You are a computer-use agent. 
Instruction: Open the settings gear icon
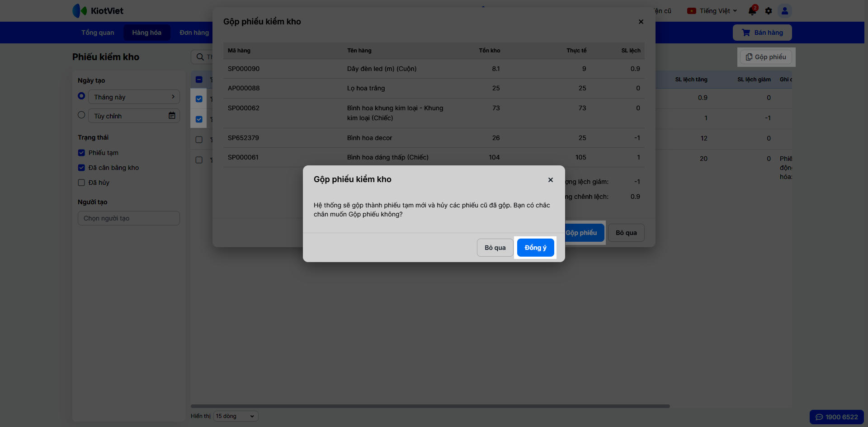pos(769,11)
